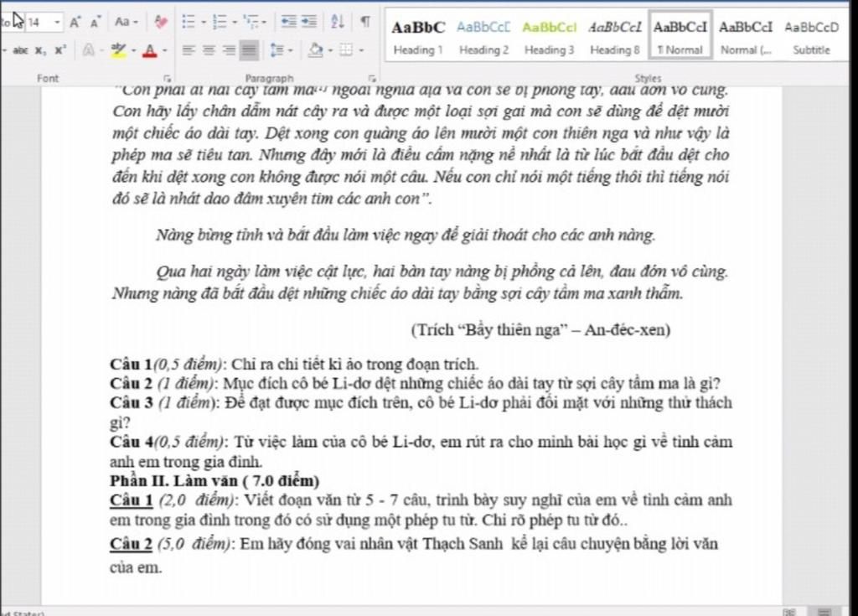Expand the Numbering dropdown arrow
This screenshot has height=616, width=858.
click(235, 23)
